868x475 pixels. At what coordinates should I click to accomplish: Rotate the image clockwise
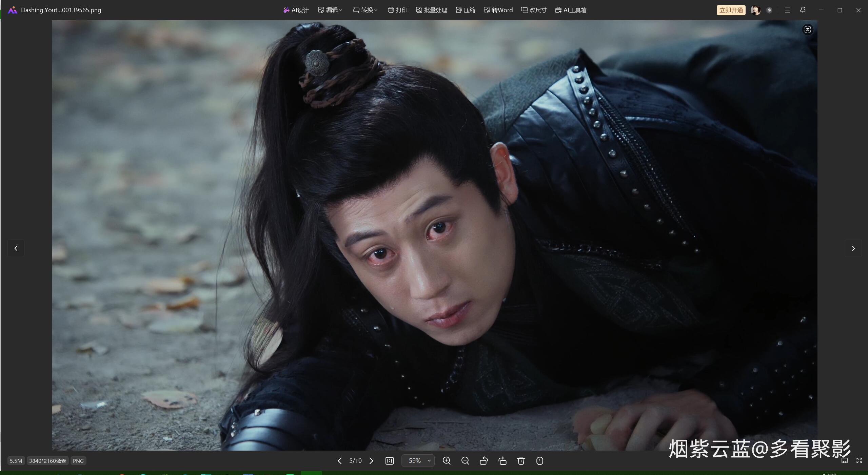[502, 461]
